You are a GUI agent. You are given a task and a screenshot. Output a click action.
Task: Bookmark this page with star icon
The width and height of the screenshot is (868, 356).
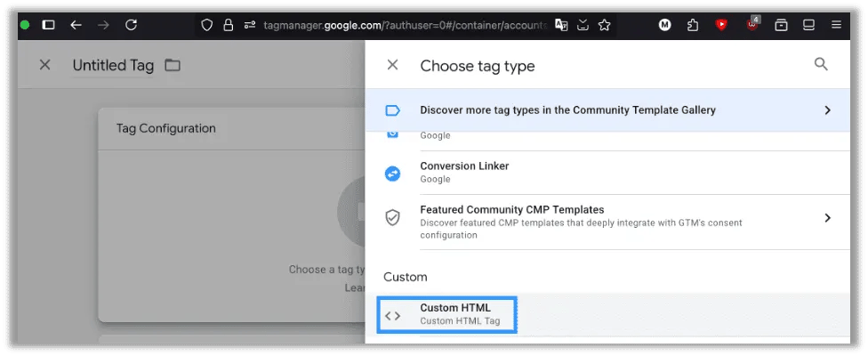point(605,25)
